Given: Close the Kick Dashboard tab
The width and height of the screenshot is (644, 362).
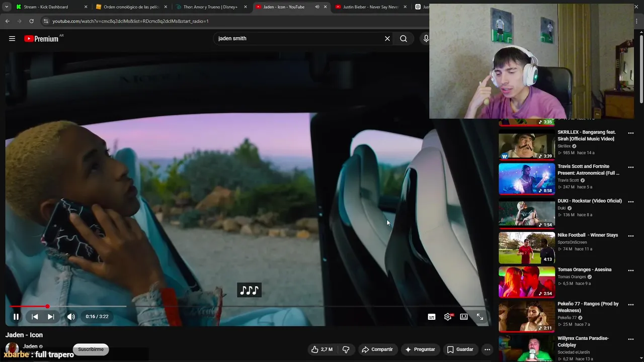Looking at the screenshot, I should (x=86, y=7).
